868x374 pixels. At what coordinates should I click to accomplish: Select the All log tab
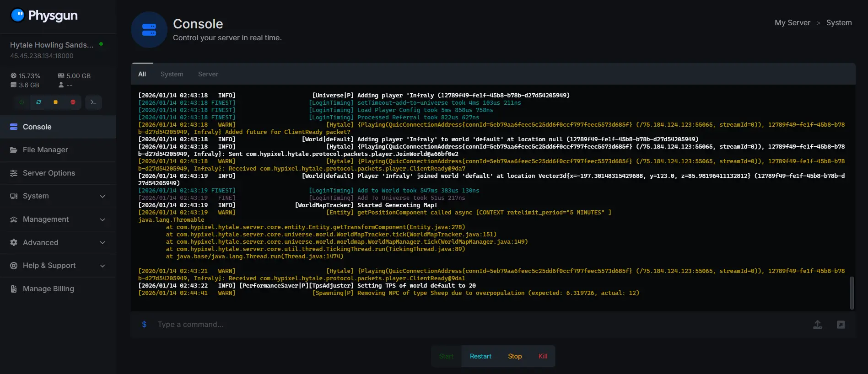[x=142, y=74]
